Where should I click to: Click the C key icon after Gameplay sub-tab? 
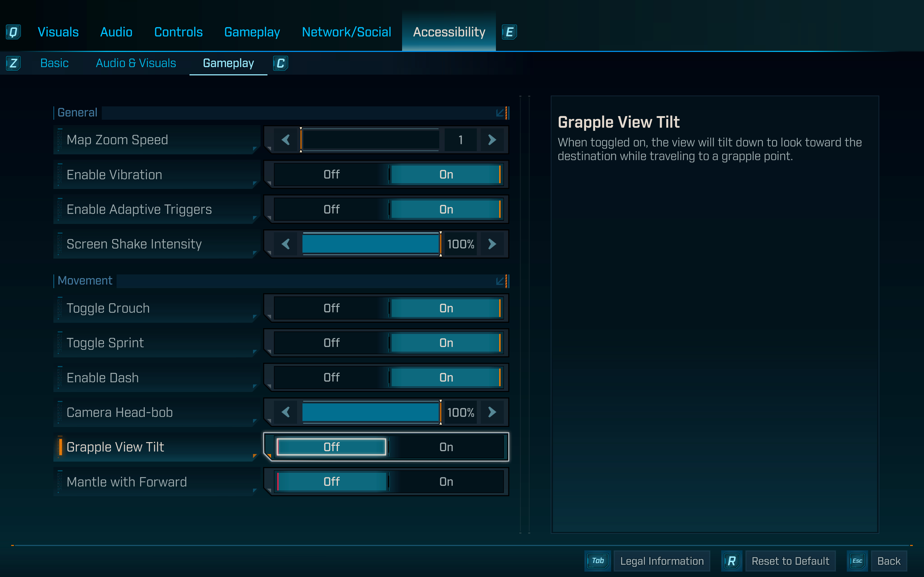click(x=281, y=63)
